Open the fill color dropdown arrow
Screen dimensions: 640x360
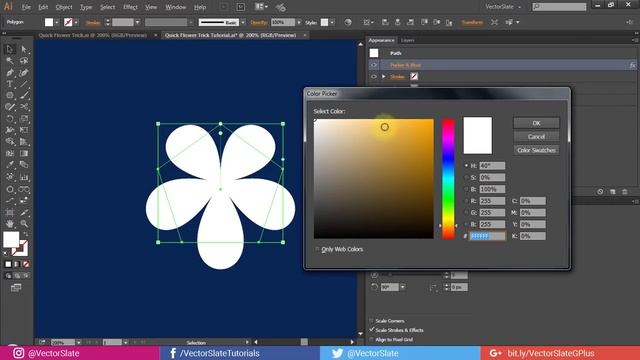(57, 22)
